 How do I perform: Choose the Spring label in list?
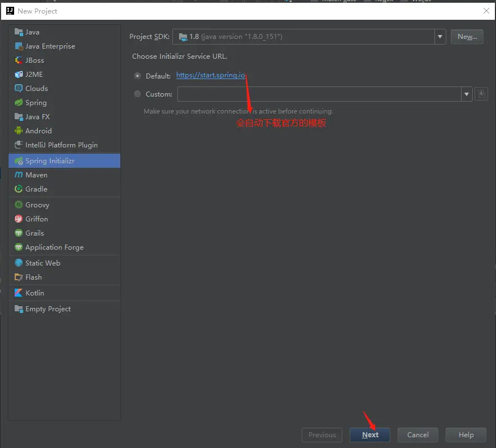click(36, 103)
